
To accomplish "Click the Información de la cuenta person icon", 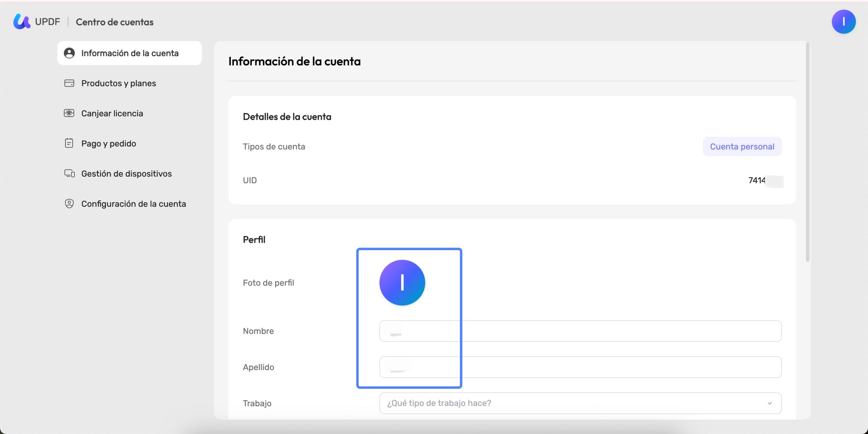I will pos(69,53).
